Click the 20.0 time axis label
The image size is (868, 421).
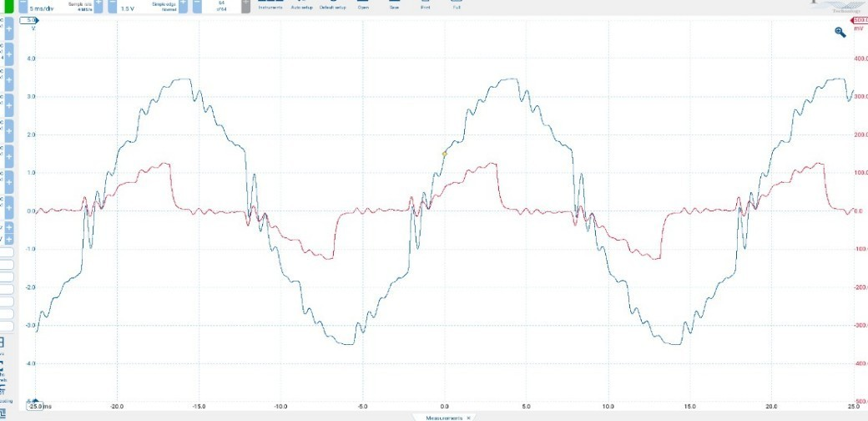tap(772, 406)
